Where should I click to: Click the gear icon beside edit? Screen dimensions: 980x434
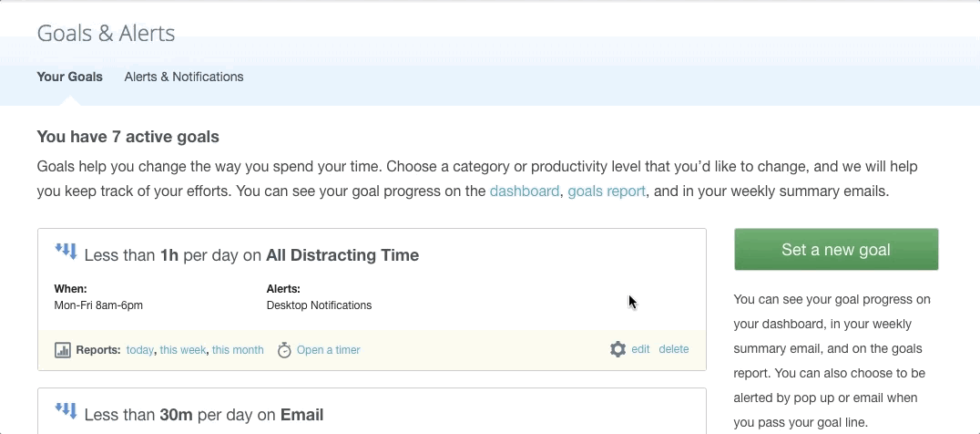[618, 349]
